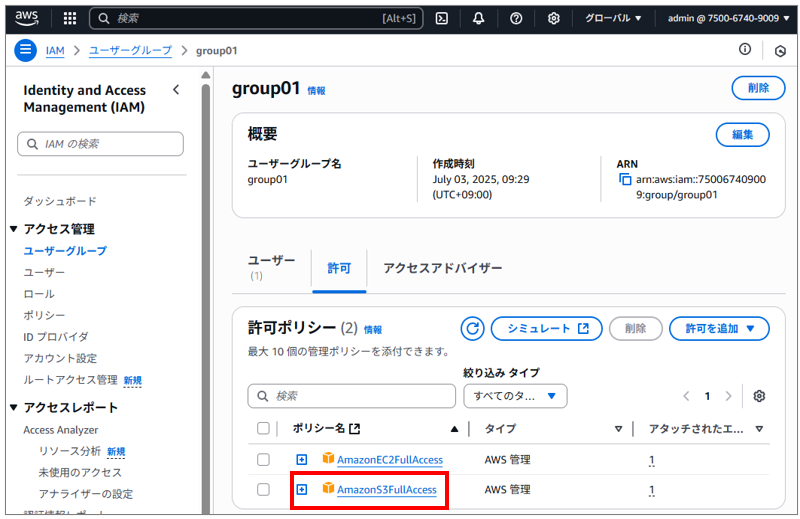This screenshot has width=800, height=519.
Task: Open the services grid menu
Action: click(70, 18)
